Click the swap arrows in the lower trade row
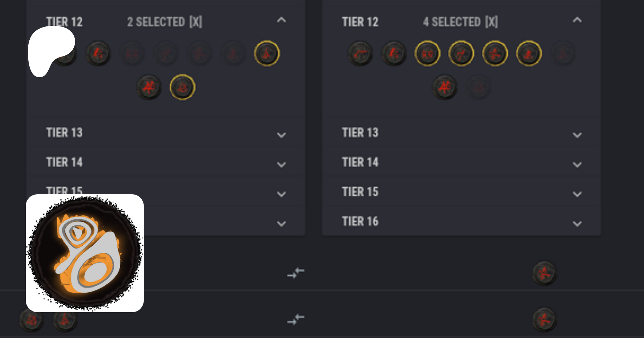The width and height of the screenshot is (644, 338). [296, 319]
